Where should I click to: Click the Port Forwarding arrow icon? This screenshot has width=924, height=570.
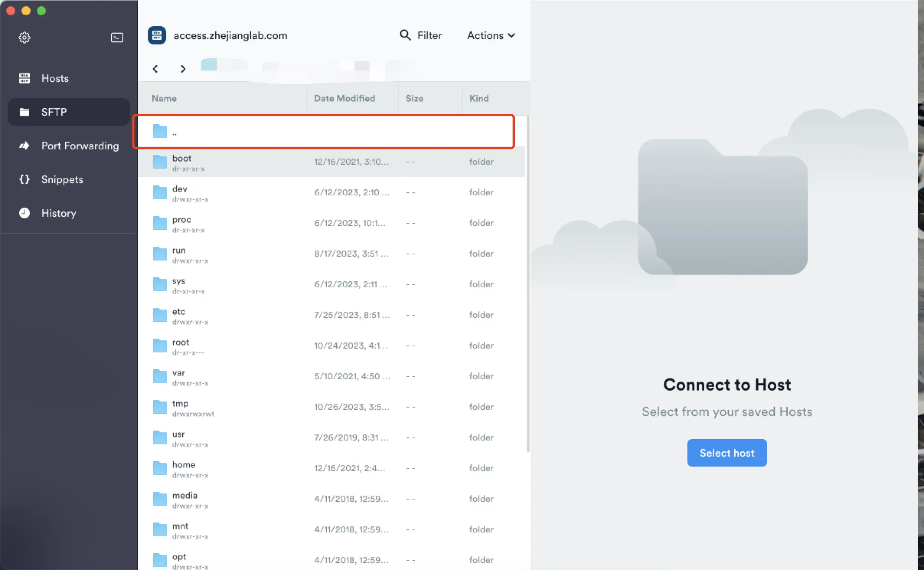pos(24,146)
